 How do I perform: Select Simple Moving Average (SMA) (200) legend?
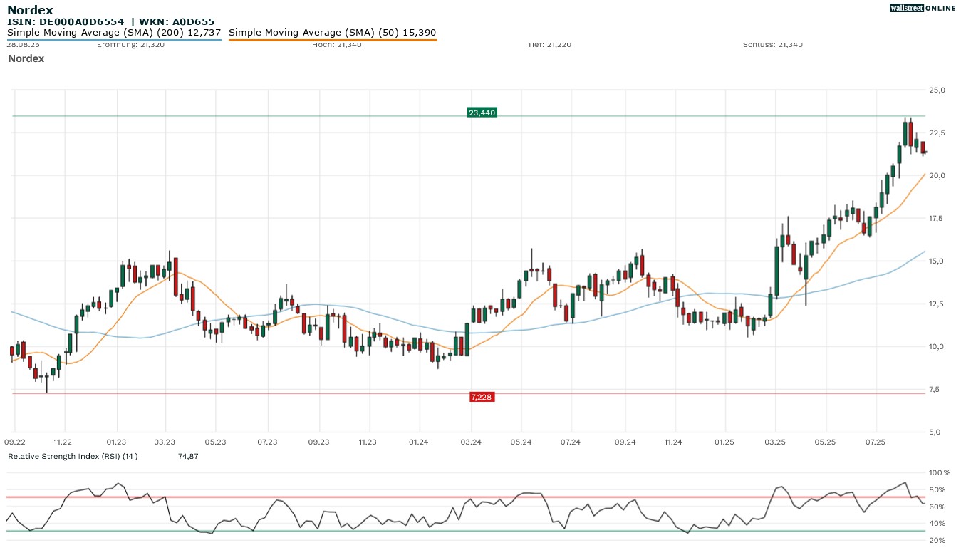(114, 33)
